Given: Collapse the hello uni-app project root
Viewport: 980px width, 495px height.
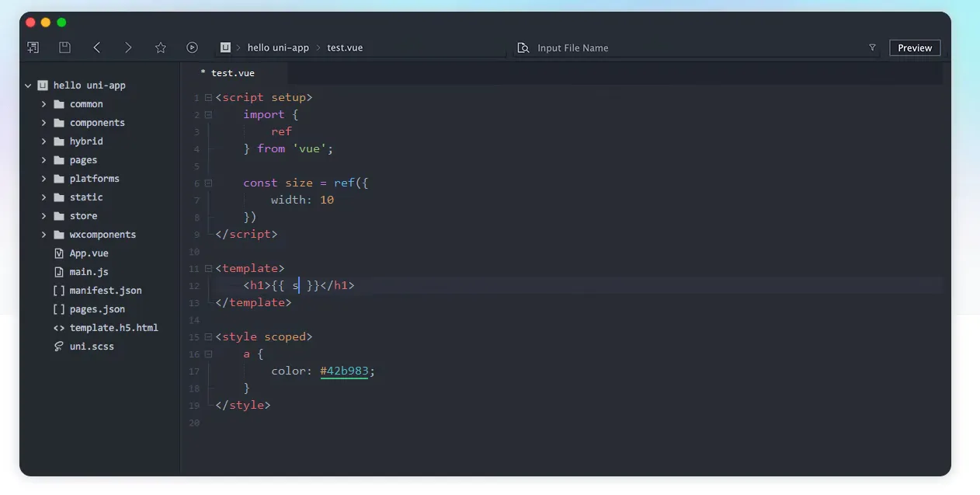Looking at the screenshot, I should [x=29, y=85].
